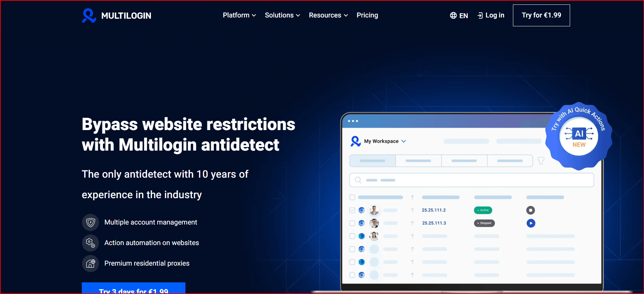
Task: Expand the Resources dropdown menu
Action: point(328,15)
